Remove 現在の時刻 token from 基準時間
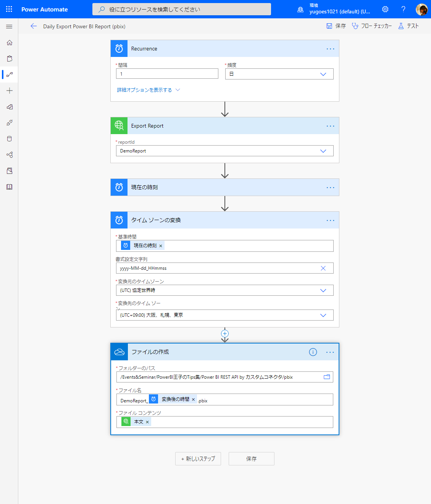 (161, 246)
